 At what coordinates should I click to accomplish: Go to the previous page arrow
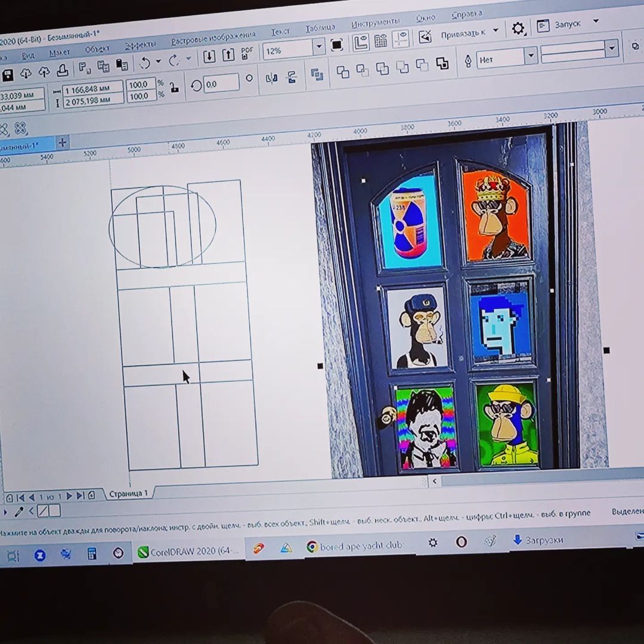click(32, 497)
